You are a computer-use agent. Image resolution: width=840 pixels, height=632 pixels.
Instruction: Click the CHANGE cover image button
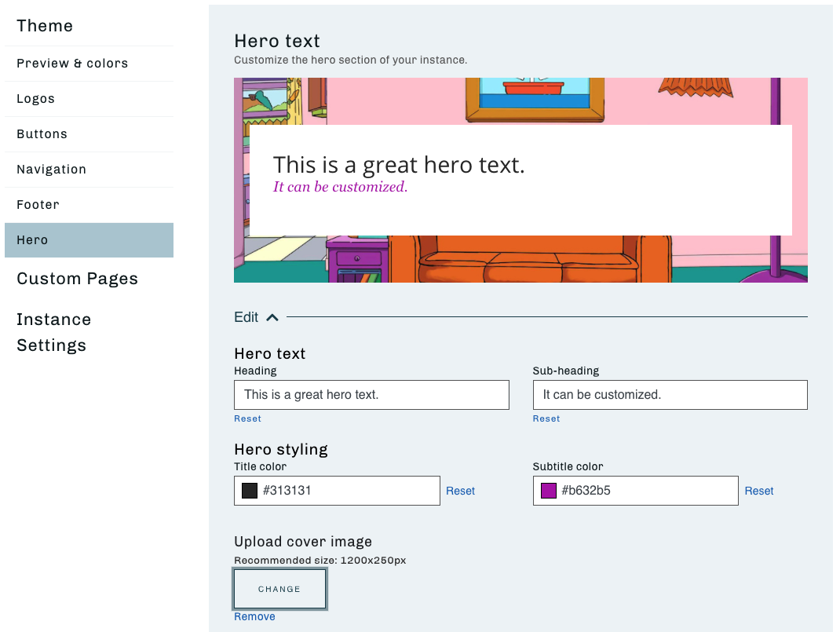(x=279, y=589)
